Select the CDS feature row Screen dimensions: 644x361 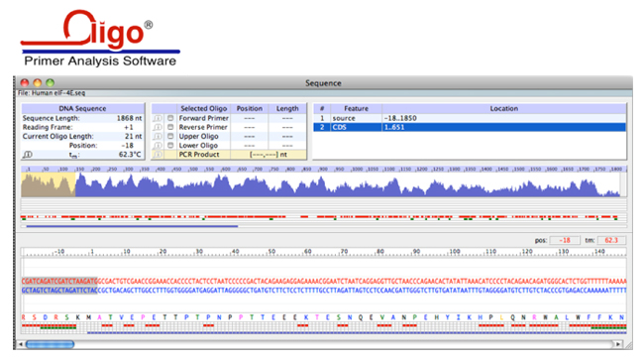[x=470, y=128]
